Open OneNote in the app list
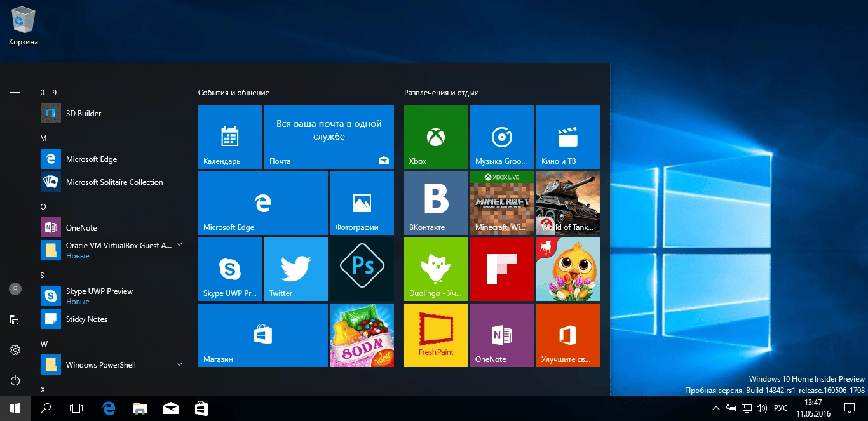The image size is (868, 421). click(x=112, y=228)
